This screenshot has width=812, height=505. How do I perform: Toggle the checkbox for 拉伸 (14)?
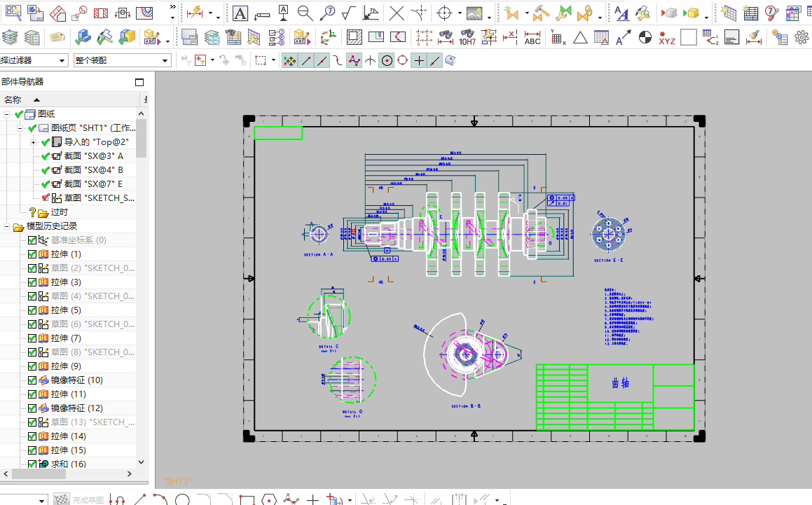32,436
